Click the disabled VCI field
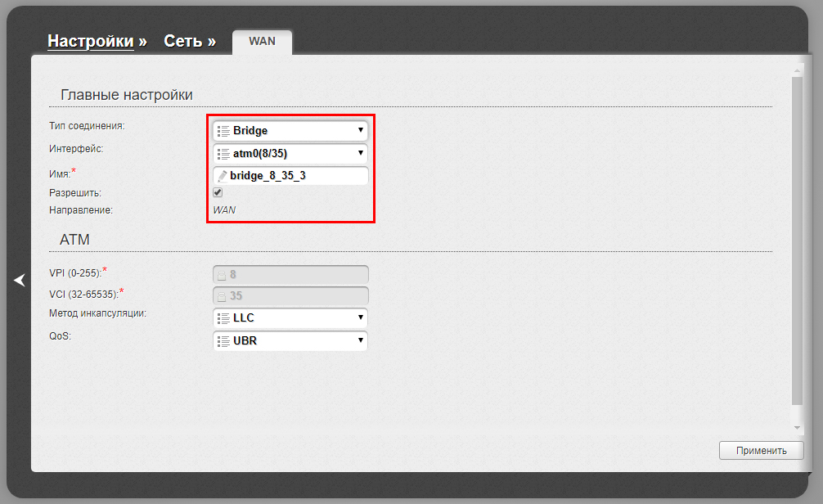 [290, 295]
